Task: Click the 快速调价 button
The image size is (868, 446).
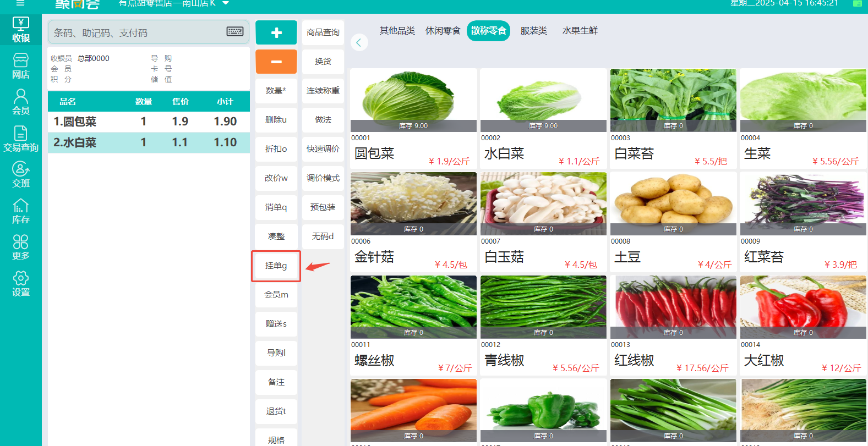Action: 323,149
